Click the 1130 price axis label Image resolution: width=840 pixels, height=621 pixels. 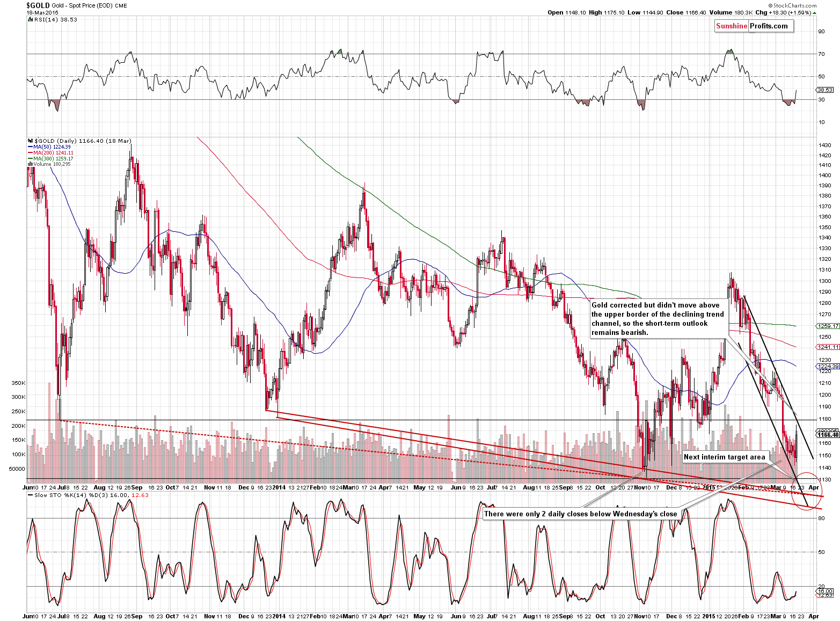(x=825, y=479)
